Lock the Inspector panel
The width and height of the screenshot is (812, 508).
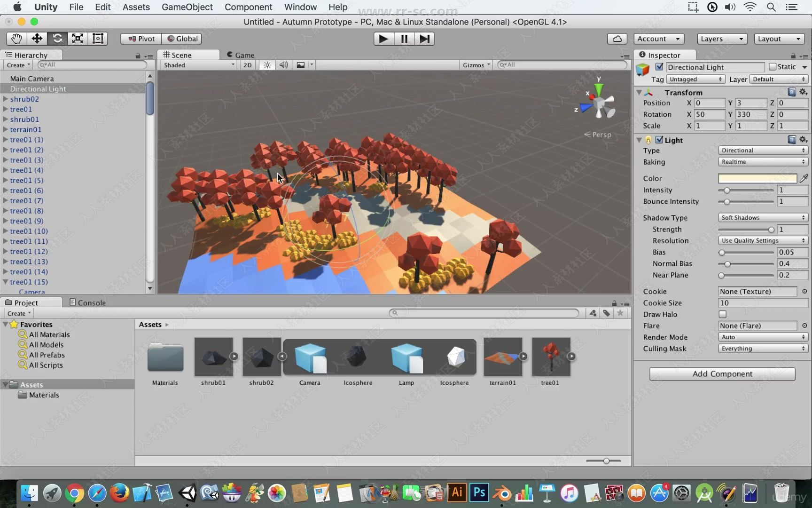[x=793, y=56]
